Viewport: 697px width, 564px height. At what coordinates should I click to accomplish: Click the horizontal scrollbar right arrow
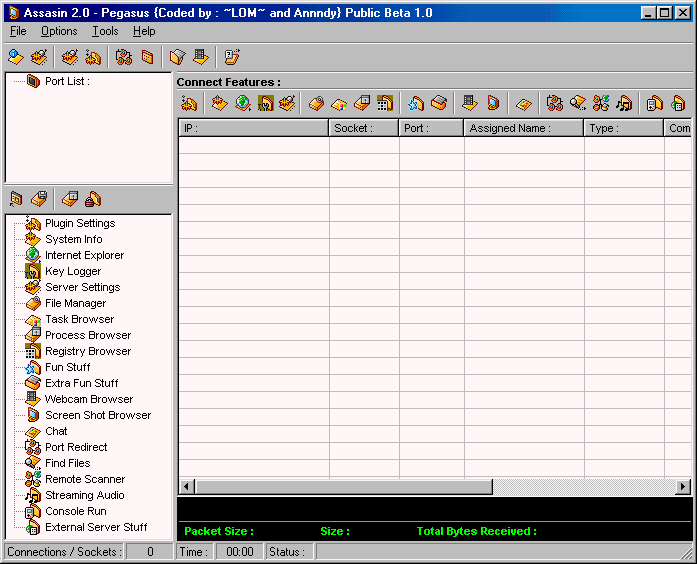tap(683, 487)
